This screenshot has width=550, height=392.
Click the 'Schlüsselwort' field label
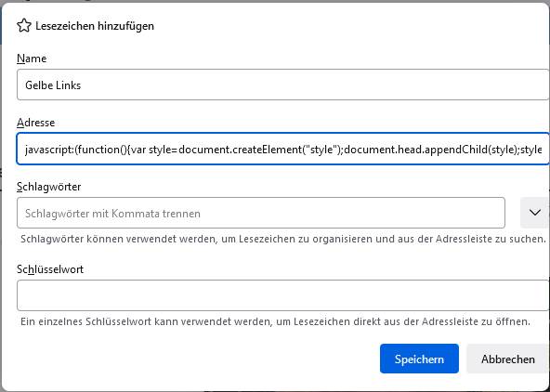click(50, 269)
